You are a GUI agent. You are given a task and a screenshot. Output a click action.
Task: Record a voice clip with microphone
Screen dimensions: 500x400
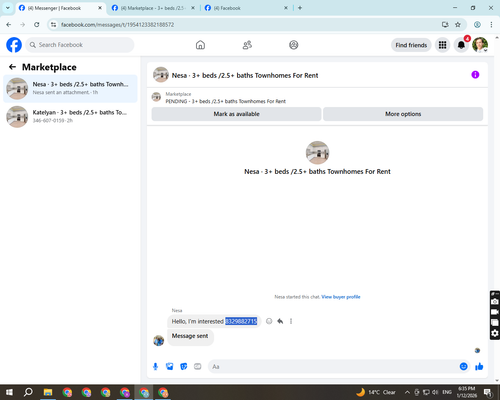[x=155, y=367]
